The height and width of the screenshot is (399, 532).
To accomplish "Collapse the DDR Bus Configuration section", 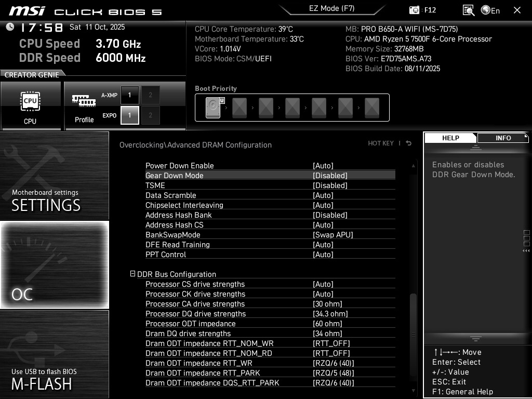I will point(132,273).
